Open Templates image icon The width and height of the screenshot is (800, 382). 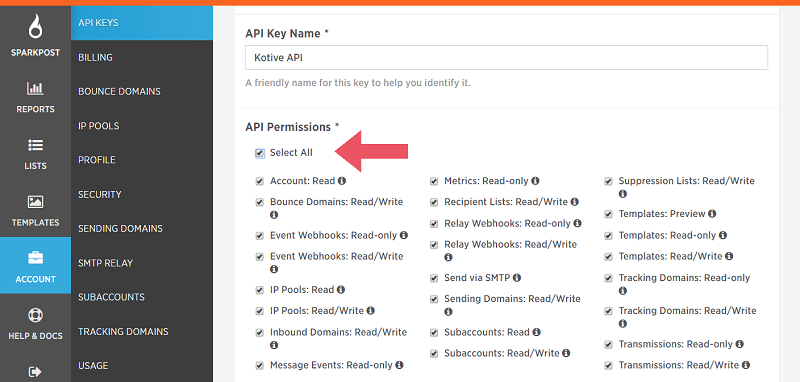(35, 202)
